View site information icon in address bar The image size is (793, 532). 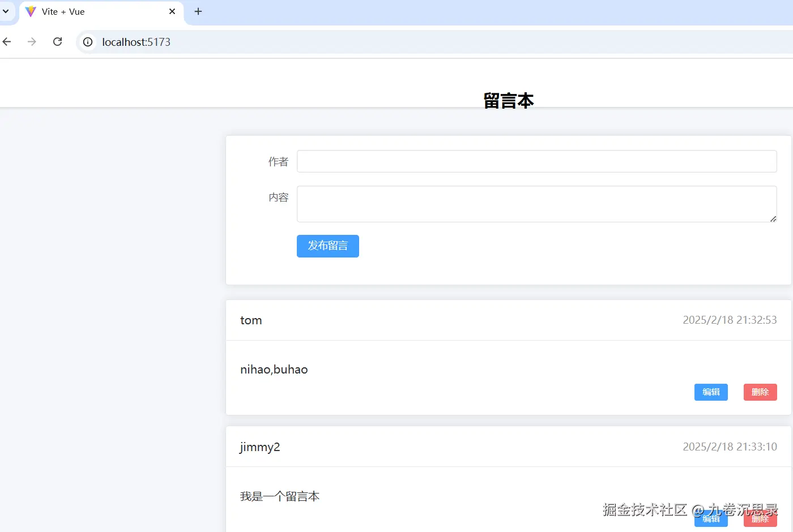(88, 42)
